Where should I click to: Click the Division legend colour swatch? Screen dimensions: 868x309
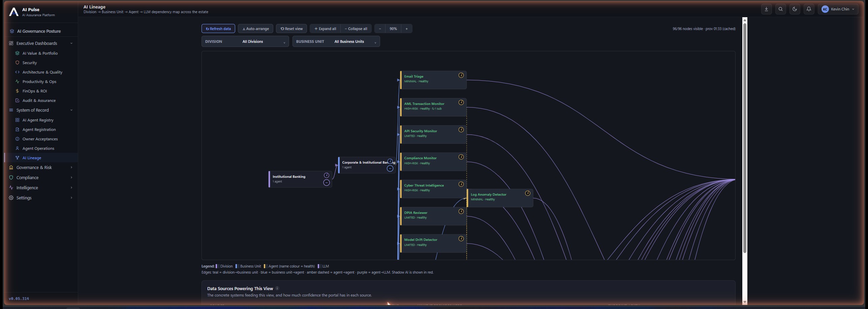[217, 266]
